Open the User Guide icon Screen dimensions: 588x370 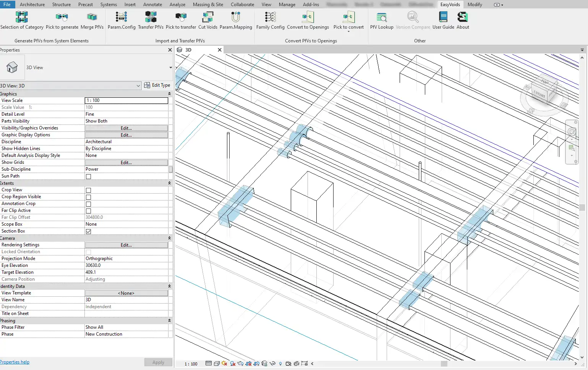(443, 17)
